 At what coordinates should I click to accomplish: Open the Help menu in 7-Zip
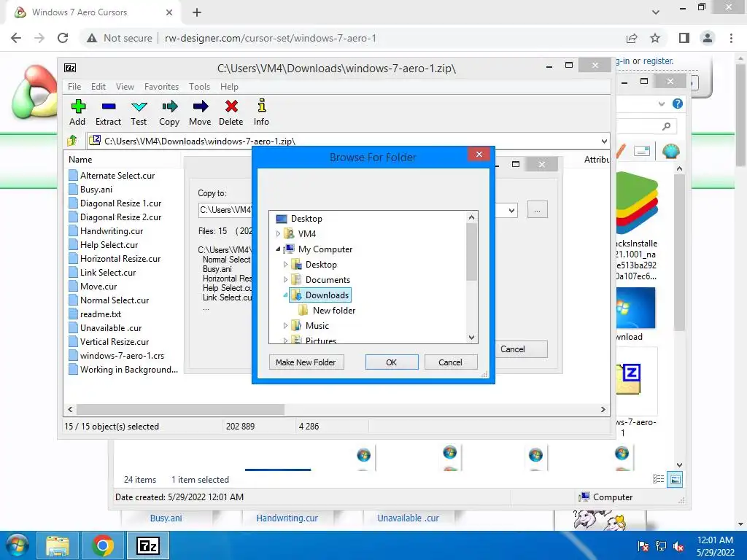pyautogui.click(x=229, y=87)
